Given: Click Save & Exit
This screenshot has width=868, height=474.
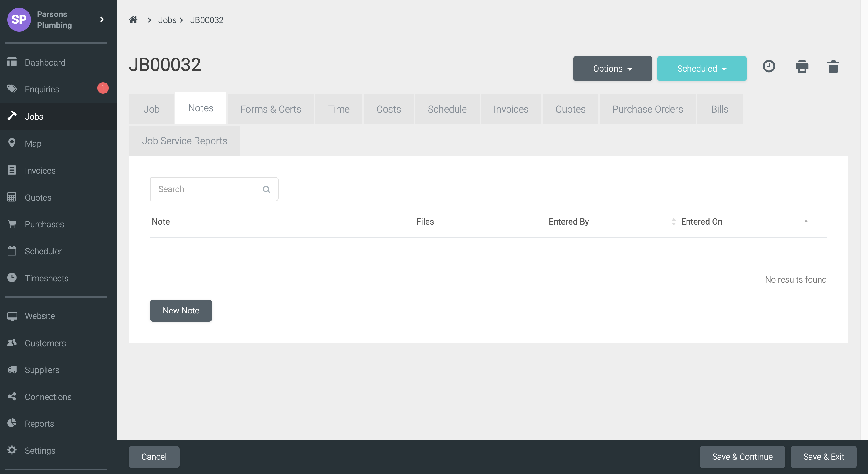Looking at the screenshot, I should click(x=823, y=457).
